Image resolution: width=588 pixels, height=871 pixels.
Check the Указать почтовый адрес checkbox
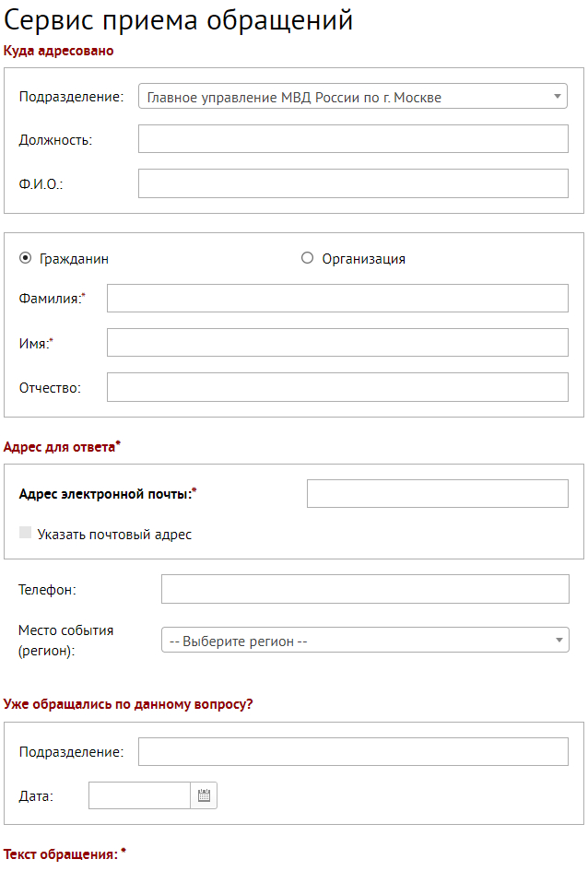pos(26,534)
